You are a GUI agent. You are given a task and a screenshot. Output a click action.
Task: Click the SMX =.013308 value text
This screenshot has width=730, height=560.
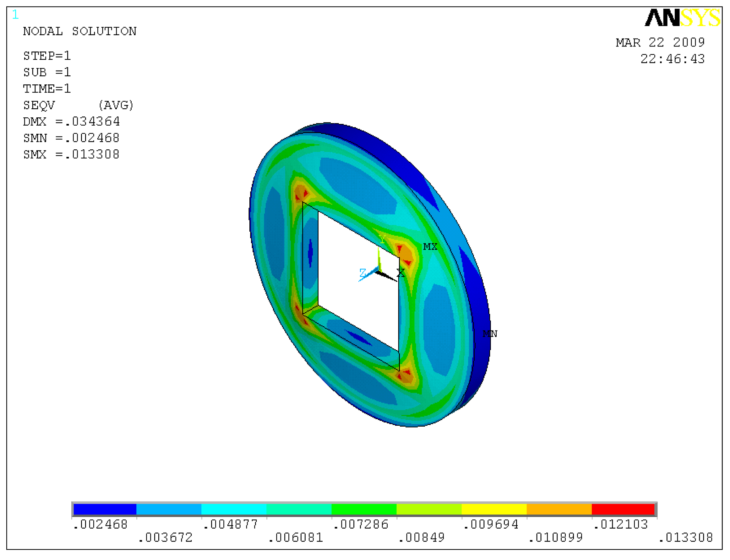71,154
